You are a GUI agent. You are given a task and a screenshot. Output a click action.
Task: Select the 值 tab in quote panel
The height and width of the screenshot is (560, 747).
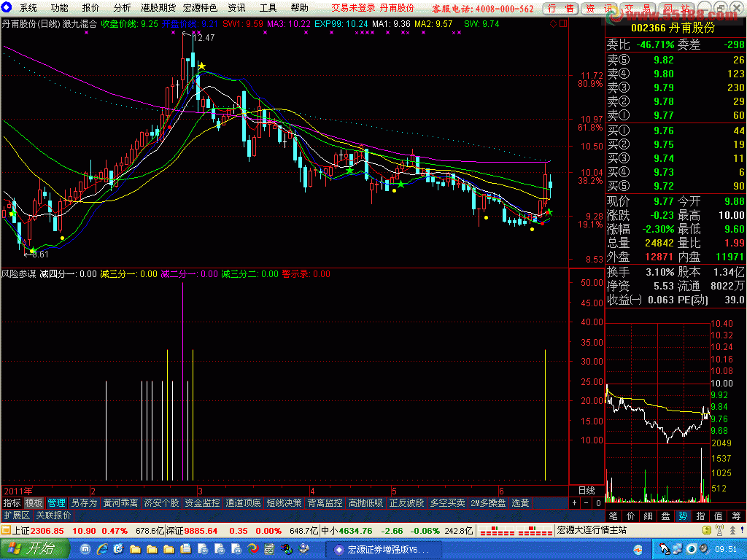click(719, 516)
